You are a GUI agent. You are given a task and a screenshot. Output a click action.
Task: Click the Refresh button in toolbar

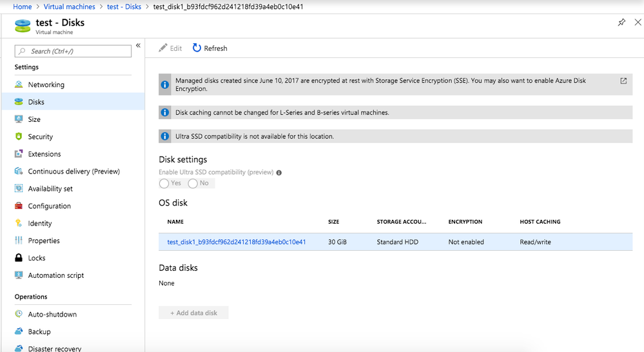(210, 48)
